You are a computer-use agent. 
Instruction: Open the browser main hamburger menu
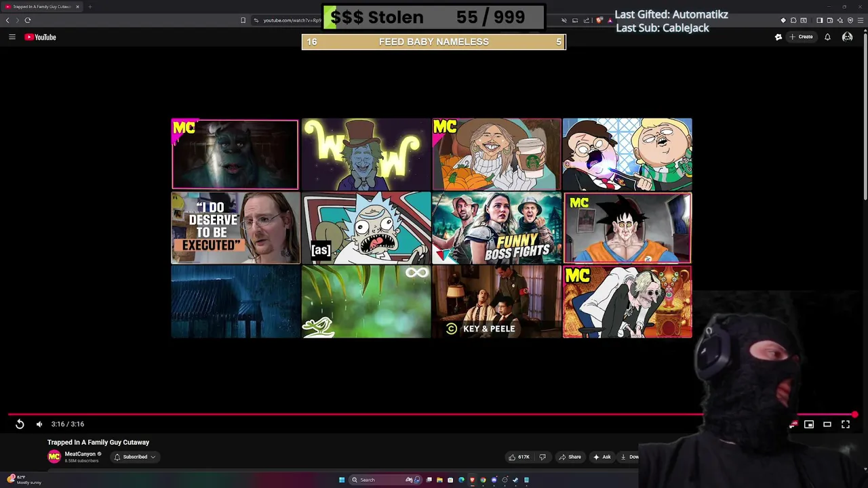coord(861,20)
